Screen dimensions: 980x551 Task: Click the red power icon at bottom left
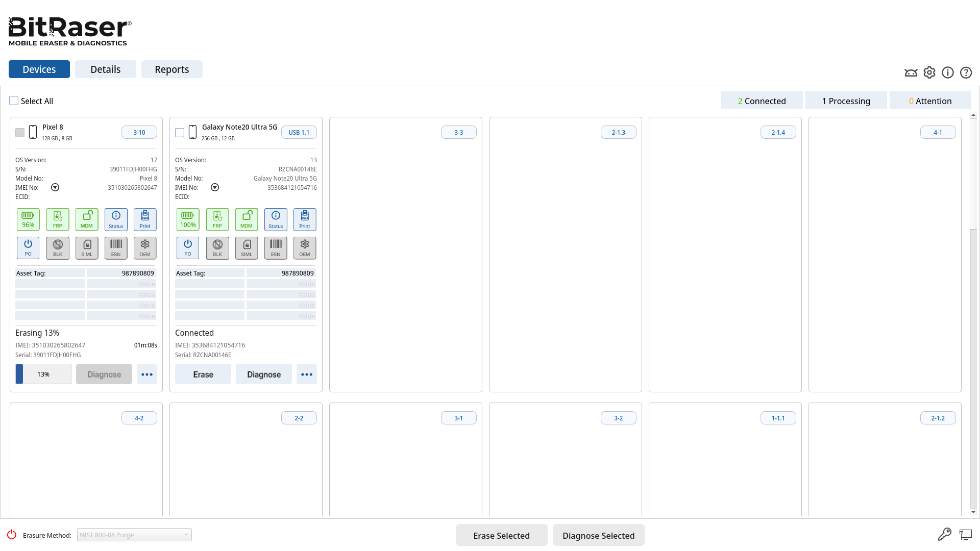point(12,535)
